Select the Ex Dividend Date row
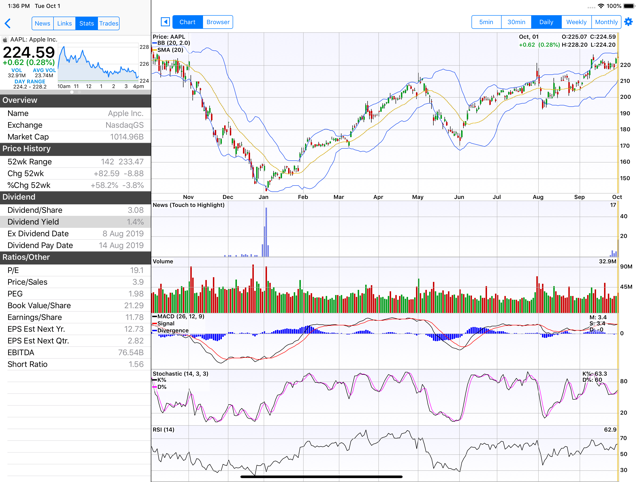643x482 pixels. tap(75, 234)
